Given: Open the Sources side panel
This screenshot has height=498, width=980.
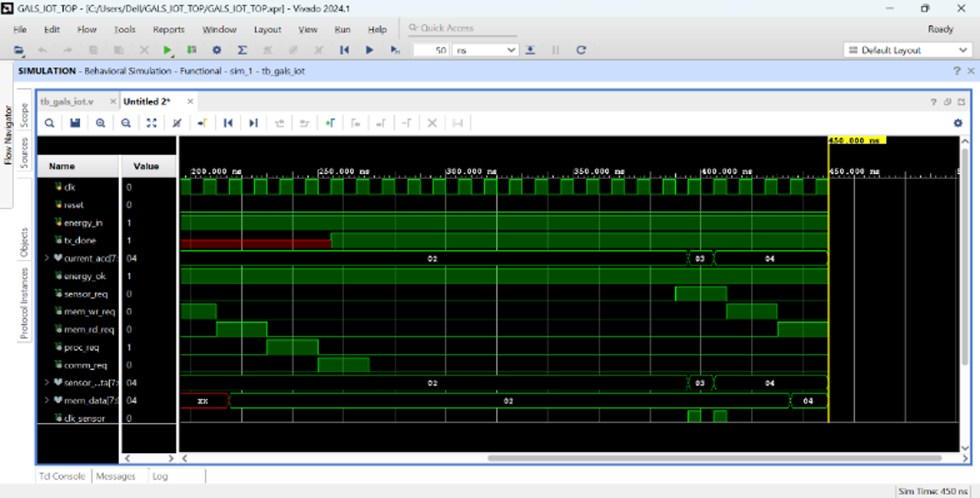Looking at the screenshot, I should coord(24,152).
